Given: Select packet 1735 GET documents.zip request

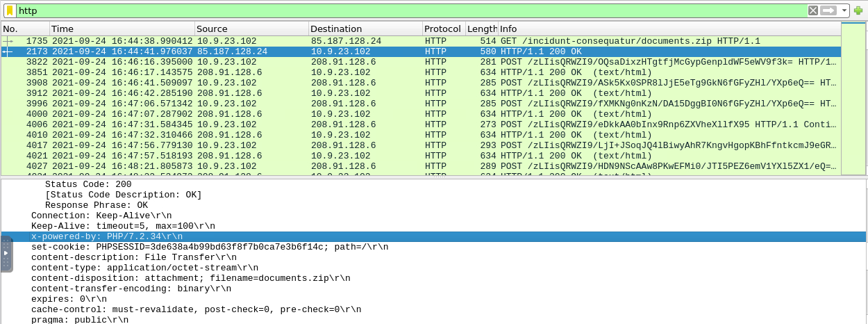Looking at the screenshot, I should (421, 41).
